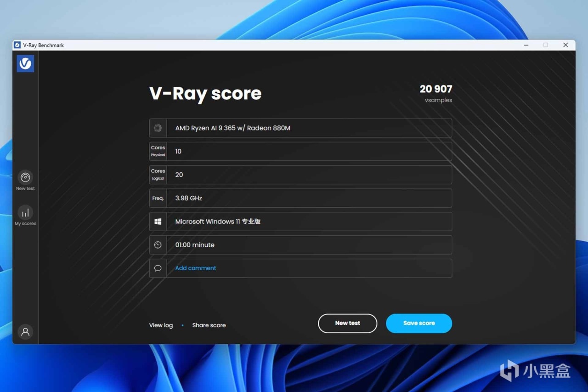Click the comment bubble icon
This screenshot has height=392, width=588.
click(x=158, y=268)
